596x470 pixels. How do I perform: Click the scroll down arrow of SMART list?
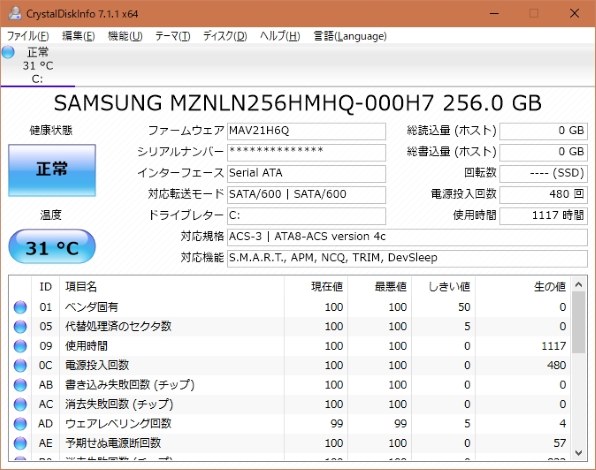579,453
